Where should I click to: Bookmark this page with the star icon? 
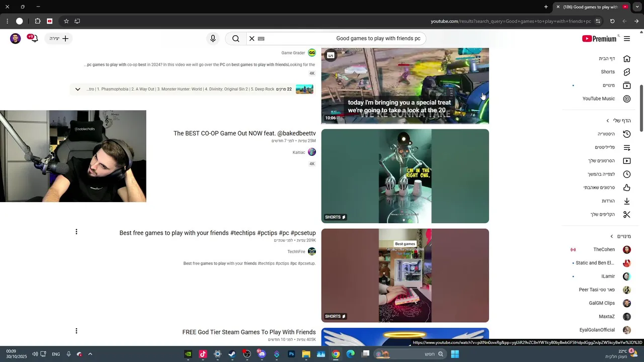point(66,21)
